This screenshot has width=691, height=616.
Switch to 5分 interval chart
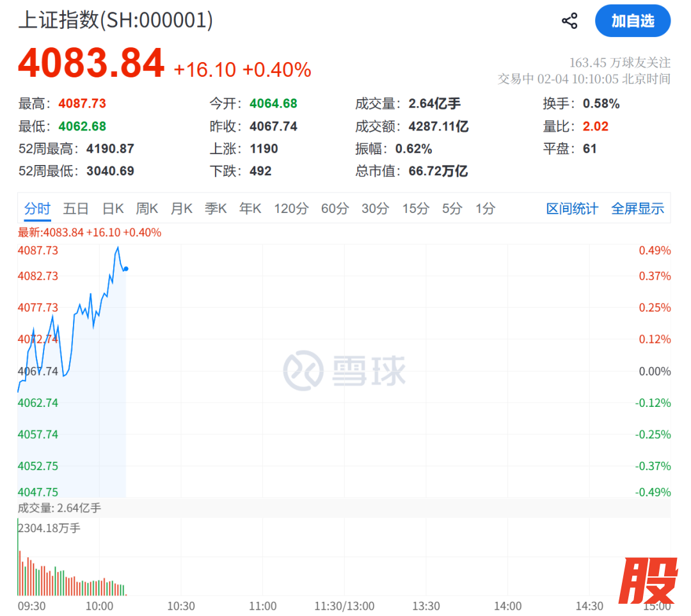tap(452, 209)
